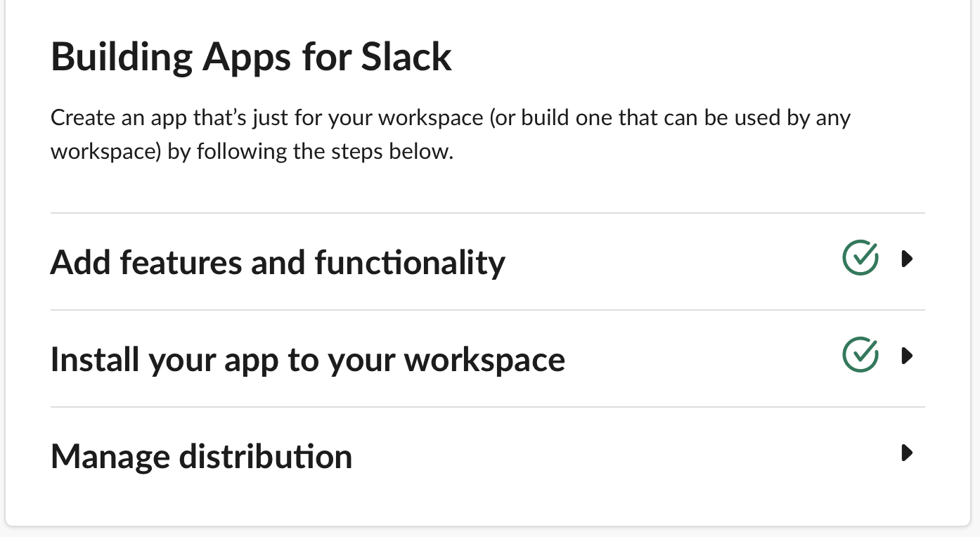Expand the Install your app section arrow
Image resolution: width=980 pixels, height=537 pixels.
click(907, 356)
